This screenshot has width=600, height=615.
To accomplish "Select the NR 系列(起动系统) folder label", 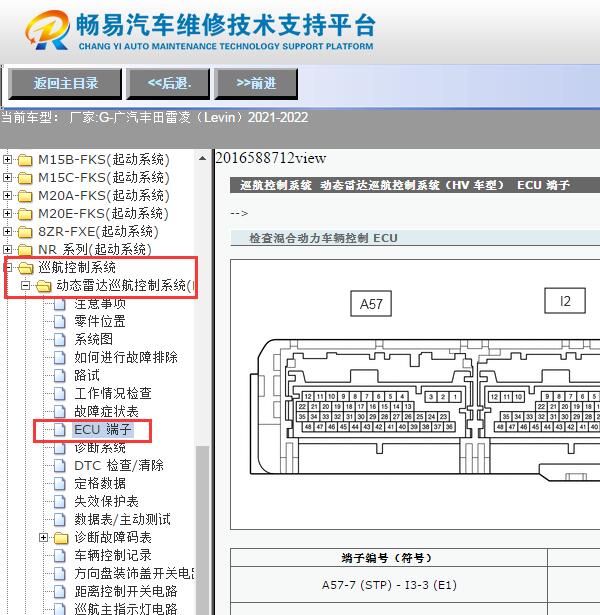I will [x=95, y=249].
